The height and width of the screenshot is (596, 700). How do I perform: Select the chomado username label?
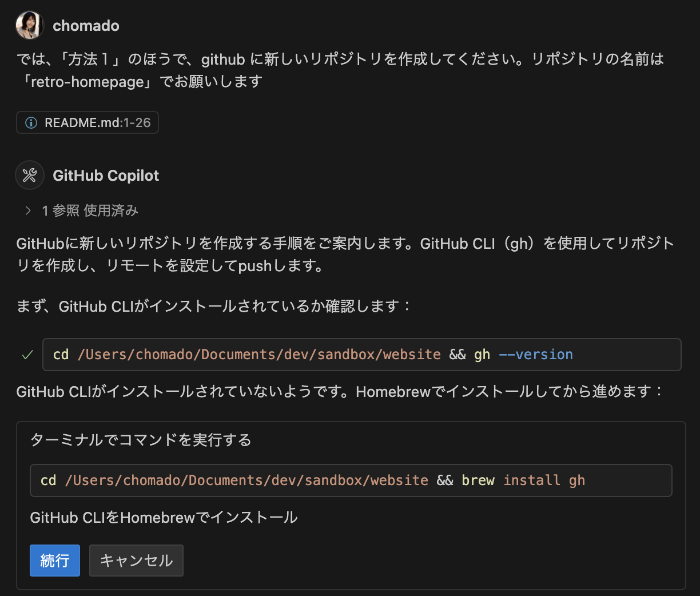point(86,25)
